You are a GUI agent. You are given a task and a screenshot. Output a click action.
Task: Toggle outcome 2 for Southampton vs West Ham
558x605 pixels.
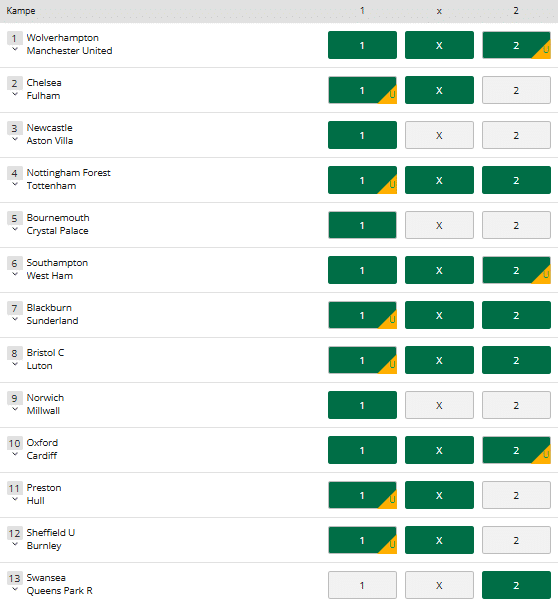[x=516, y=270]
